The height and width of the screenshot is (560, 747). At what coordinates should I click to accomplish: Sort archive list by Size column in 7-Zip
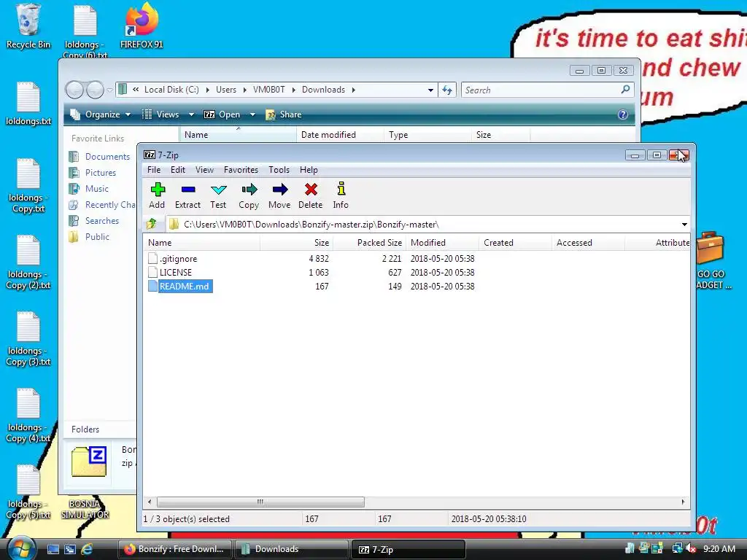pyautogui.click(x=296, y=243)
